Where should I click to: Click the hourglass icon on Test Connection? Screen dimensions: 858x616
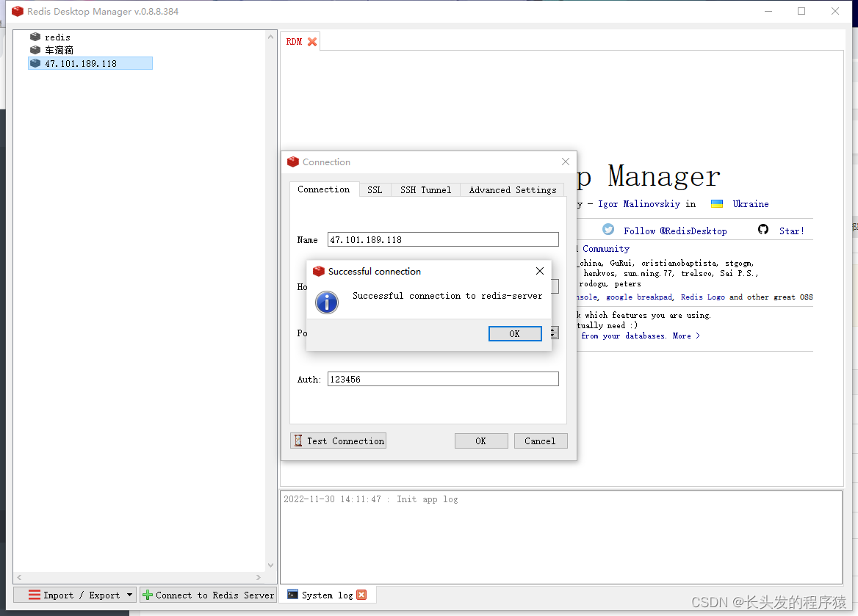298,441
